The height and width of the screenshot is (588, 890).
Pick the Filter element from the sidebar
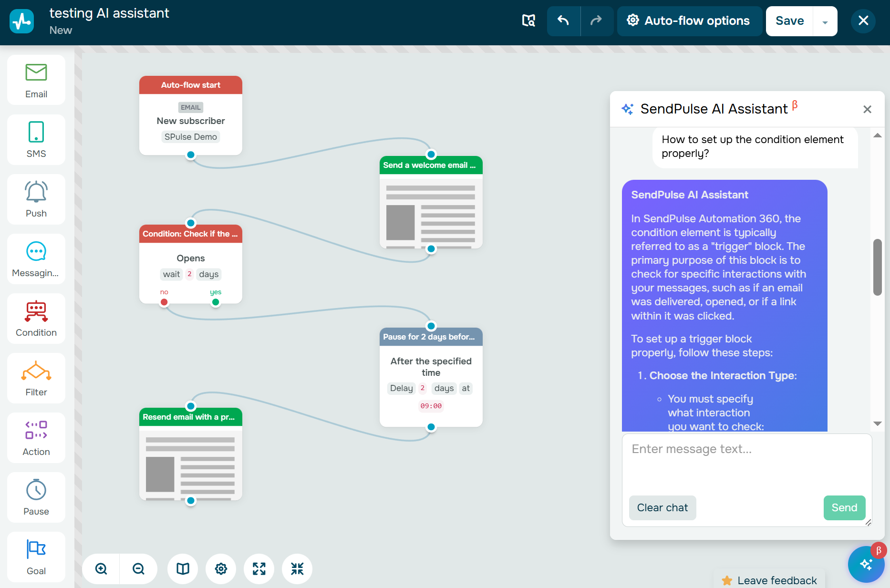(x=36, y=378)
